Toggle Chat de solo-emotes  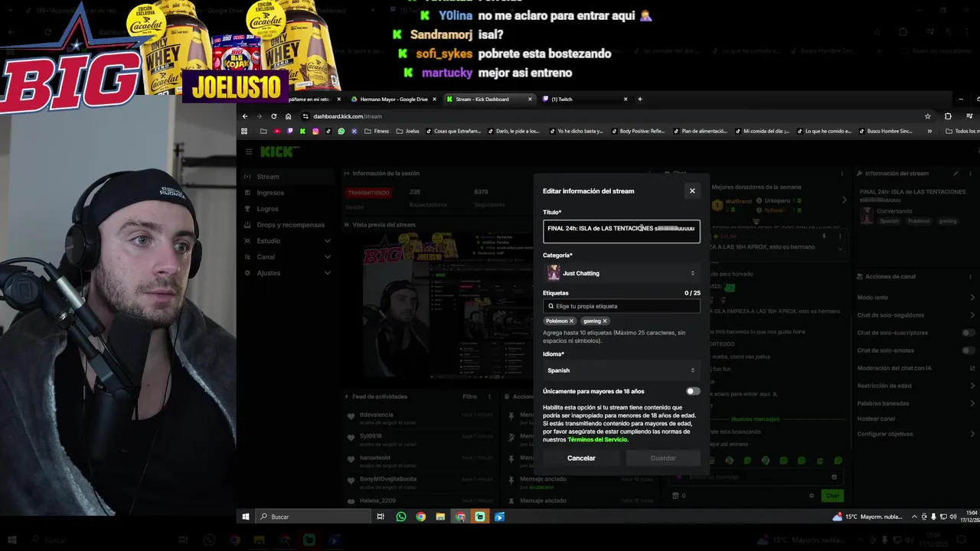[968, 350]
